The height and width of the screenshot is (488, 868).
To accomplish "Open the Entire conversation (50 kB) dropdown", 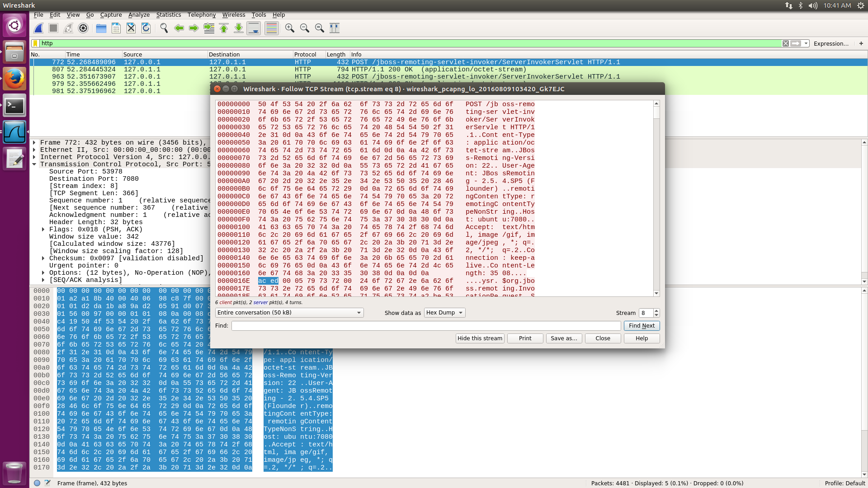I will pyautogui.click(x=289, y=313).
